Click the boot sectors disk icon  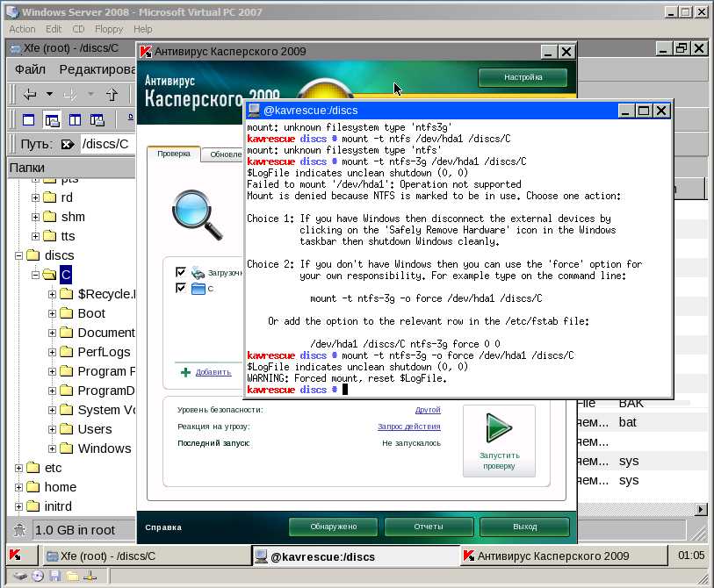click(x=198, y=273)
